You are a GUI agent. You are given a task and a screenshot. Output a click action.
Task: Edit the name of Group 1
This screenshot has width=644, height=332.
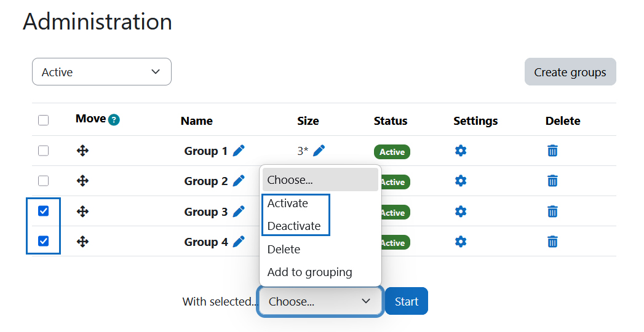point(239,151)
